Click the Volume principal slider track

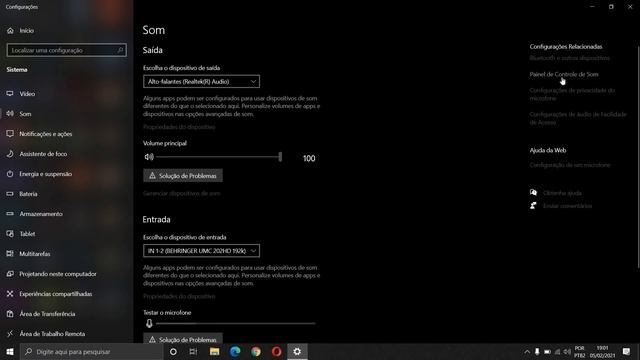[219, 157]
